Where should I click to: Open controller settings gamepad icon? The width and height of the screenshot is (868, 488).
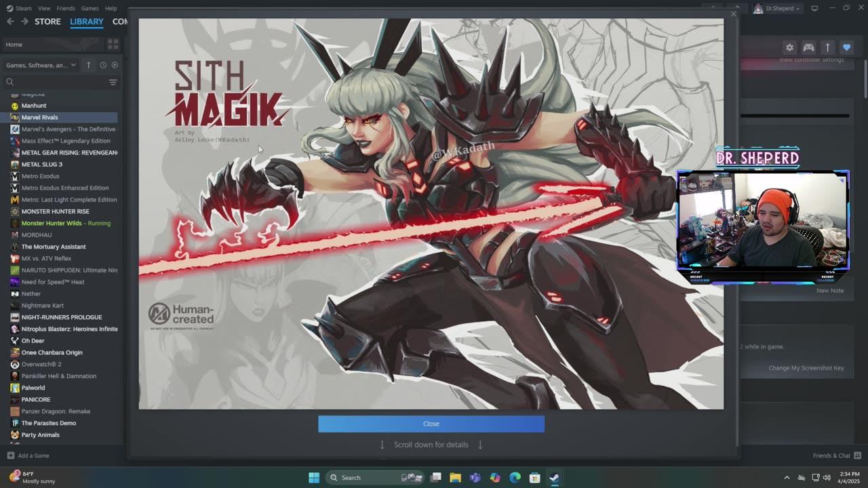808,47
